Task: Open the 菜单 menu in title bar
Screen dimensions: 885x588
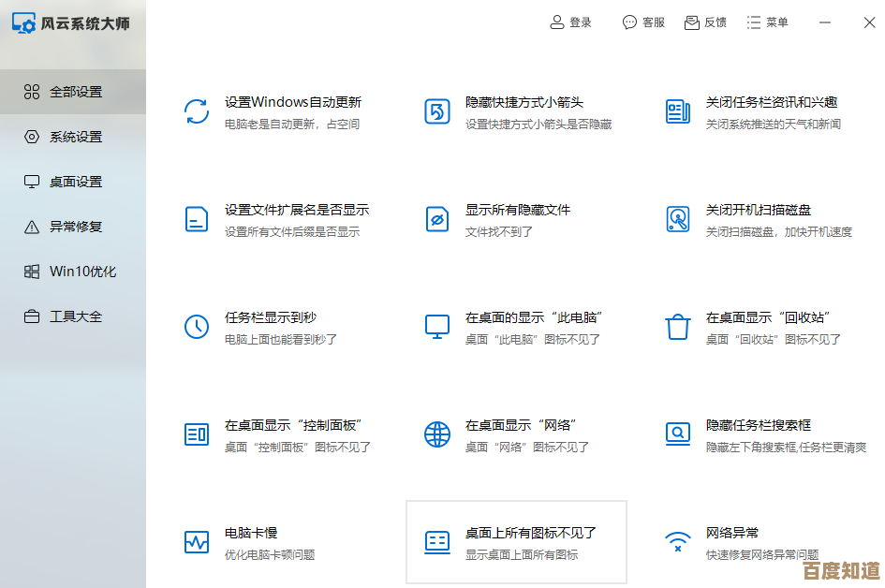Action: (767, 22)
